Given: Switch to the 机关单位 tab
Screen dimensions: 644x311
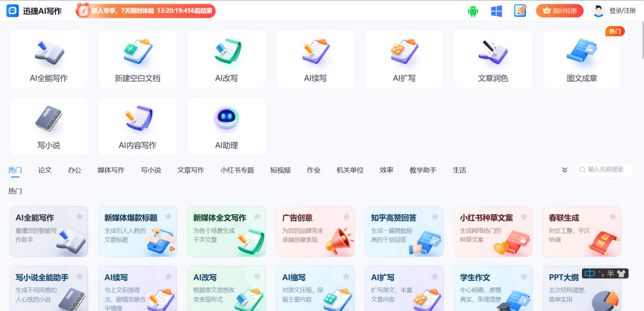Looking at the screenshot, I should 350,170.
